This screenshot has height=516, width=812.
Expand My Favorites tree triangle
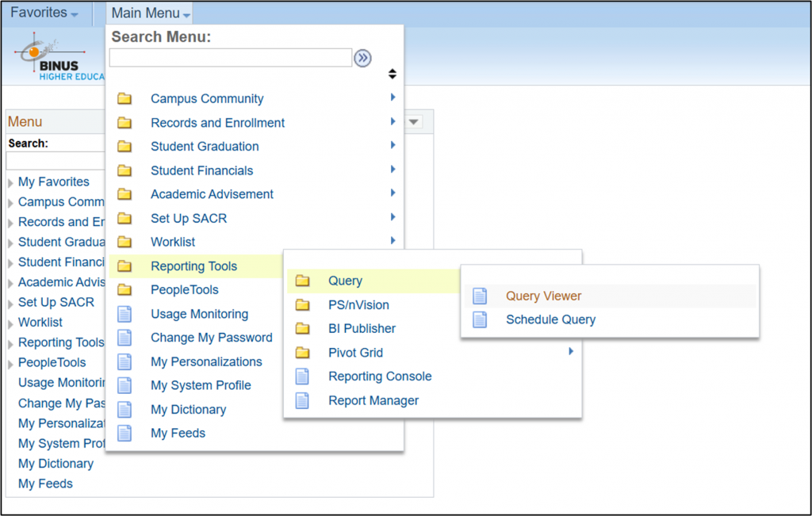[10, 183]
